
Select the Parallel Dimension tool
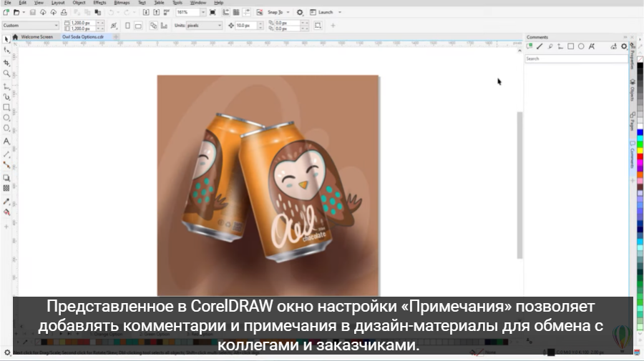(x=6, y=154)
